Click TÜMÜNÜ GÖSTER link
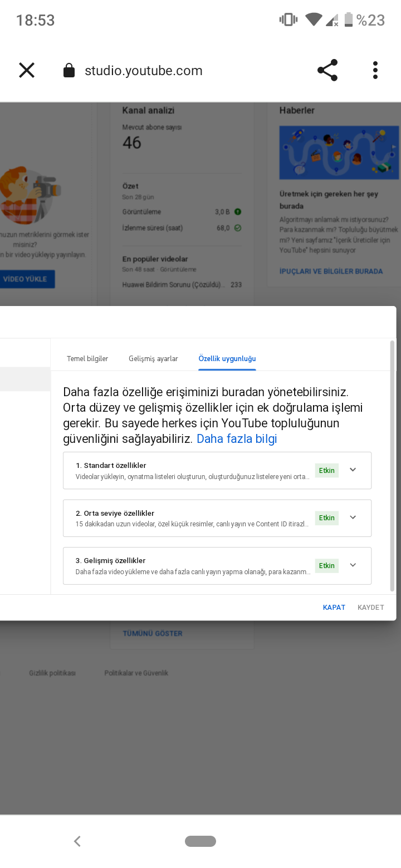Image resolution: width=401 pixels, height=868 pixels. [x=153, y=633]
